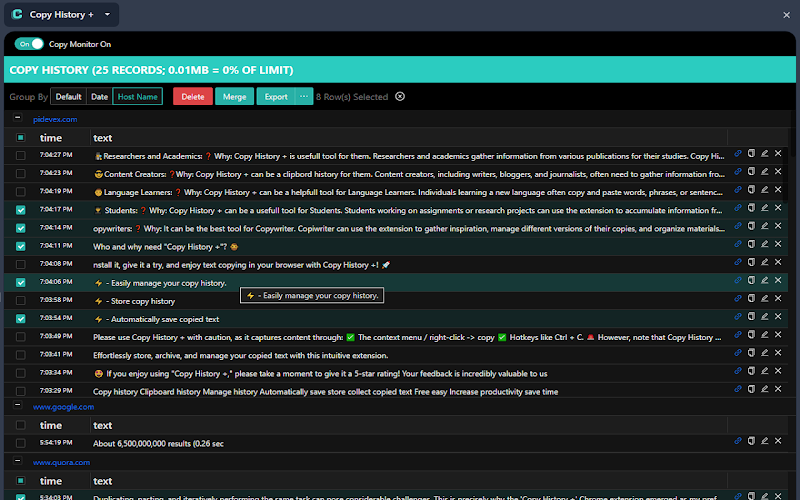Delete the selected rows
The width and height of the screenshot is (800, 500).
coord(193,96)
